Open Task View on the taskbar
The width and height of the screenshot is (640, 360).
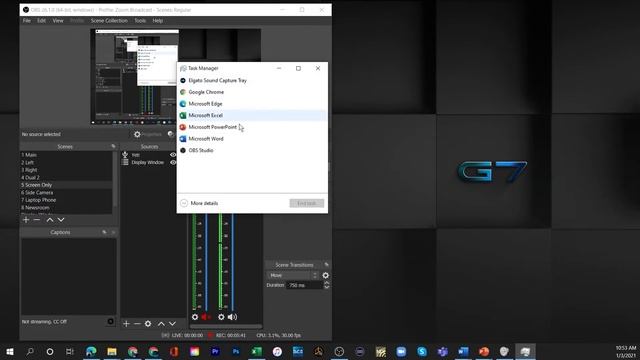click(x=70, y=351)
